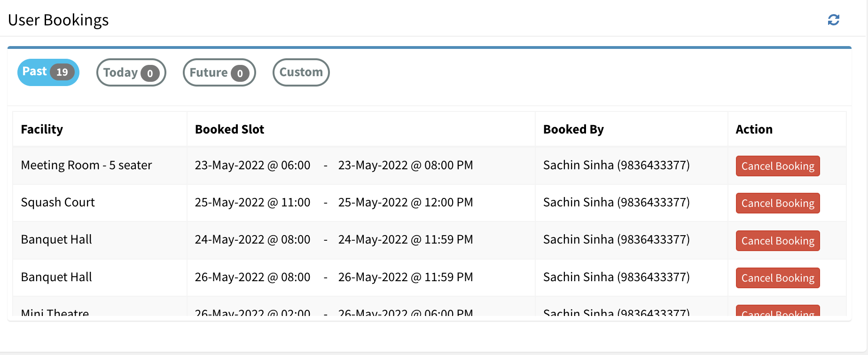Screen dimensions: 868x355
Task: Click the User Bookings page title
Action: [x=58, y=20]
